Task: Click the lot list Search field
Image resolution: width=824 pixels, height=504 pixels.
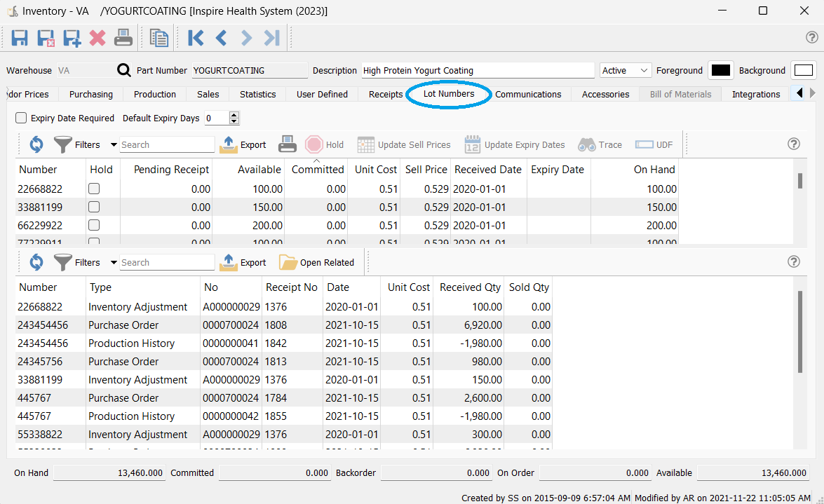Action: 167,144
